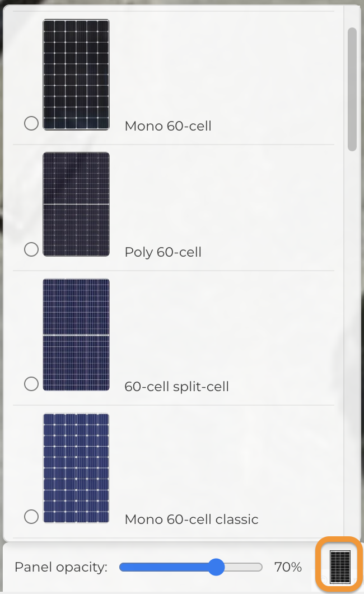Enable the Poly 60-cell radio option
The image size is (364, 594).
[x=31, y=249]
